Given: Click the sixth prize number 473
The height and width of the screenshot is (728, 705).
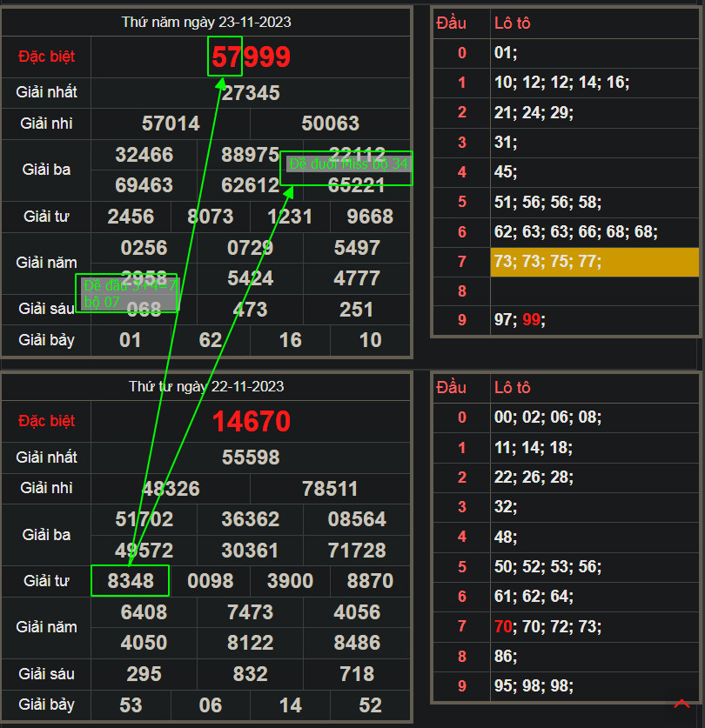Looking at the screenshot, I should (251, 310).
